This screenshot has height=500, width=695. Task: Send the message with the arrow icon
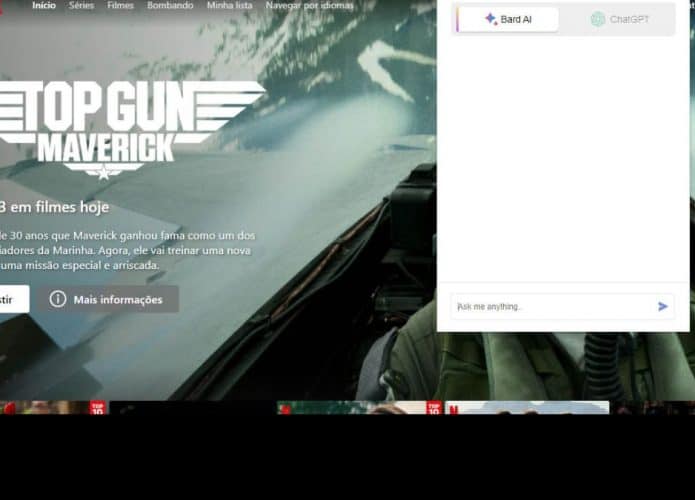(663, 306)
